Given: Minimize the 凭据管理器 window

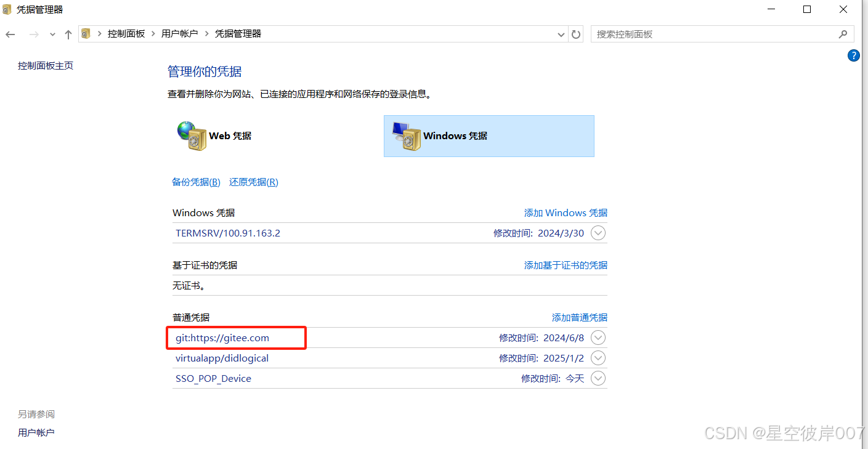Looking at the screenshot, I should pyautogui.click(x=770, y=9).
